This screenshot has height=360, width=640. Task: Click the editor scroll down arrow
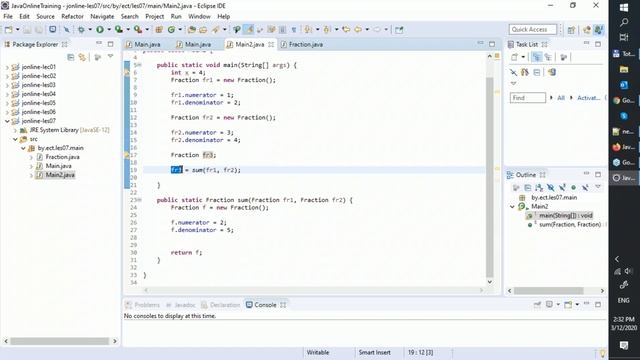(x=490, y=282)
